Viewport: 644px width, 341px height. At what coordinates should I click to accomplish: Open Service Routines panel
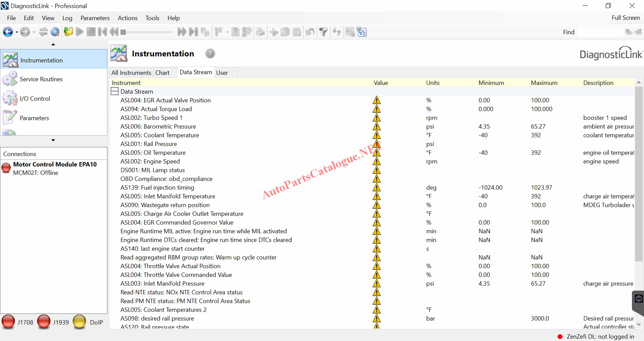pyautogui.click(x=41, y=79)
